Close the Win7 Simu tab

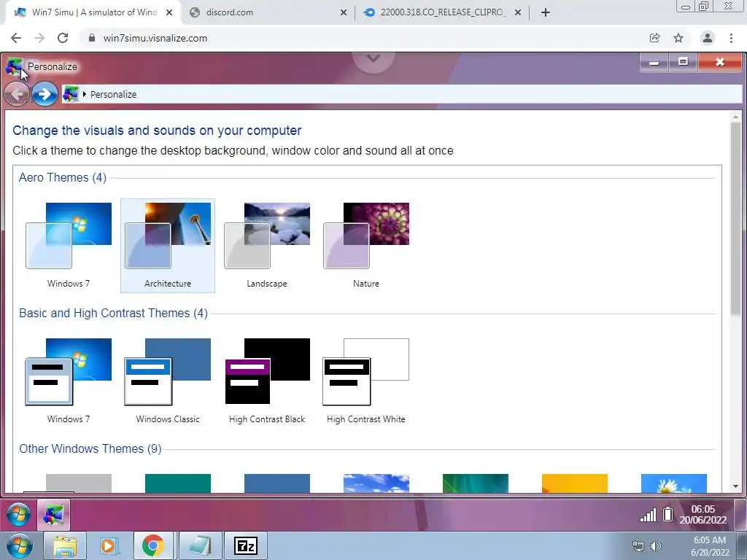tap(169, 12)
